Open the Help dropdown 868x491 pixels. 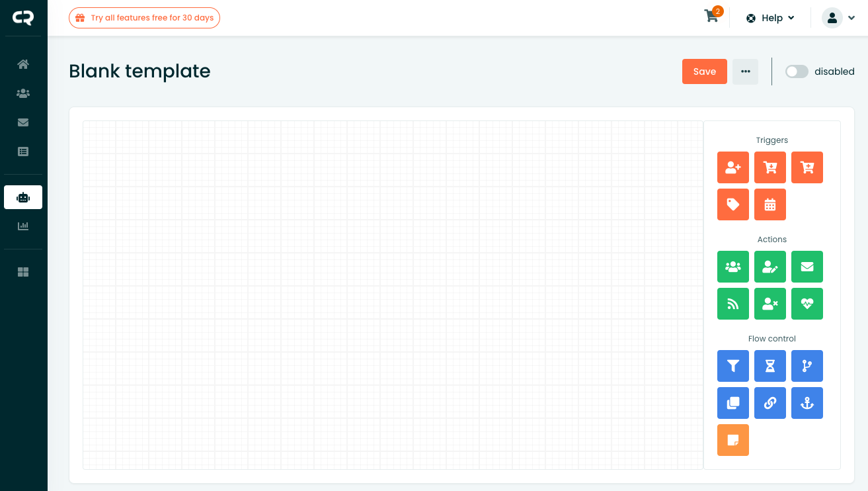(769, 18)
